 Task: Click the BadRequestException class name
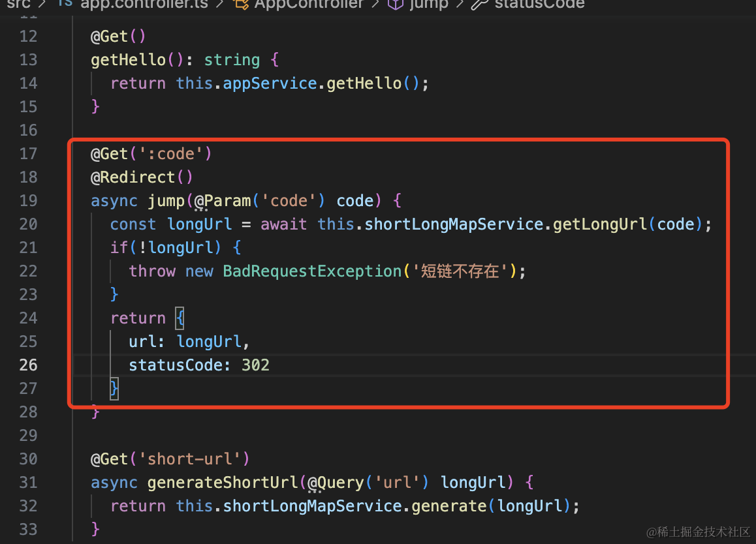(x=312, y=271)
